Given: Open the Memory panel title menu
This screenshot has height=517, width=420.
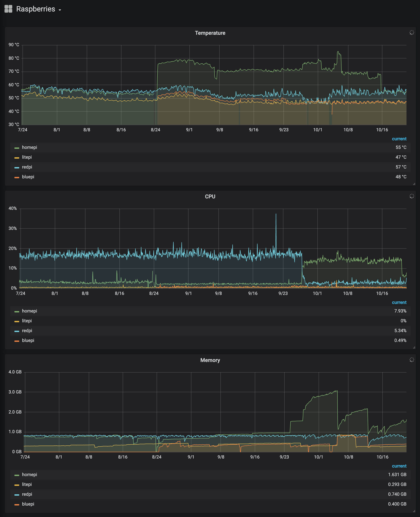Looking at the screenshot, I should coord(210,360).
